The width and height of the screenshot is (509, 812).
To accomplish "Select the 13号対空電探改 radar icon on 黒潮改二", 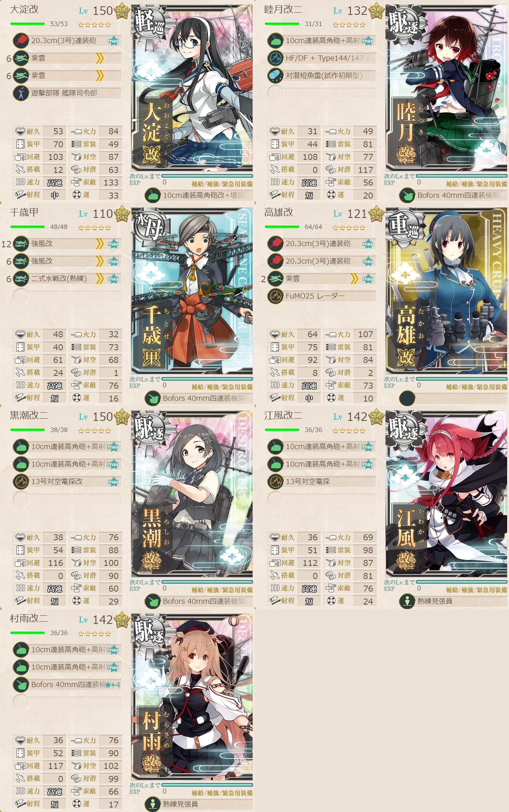I will pos(21,481).
